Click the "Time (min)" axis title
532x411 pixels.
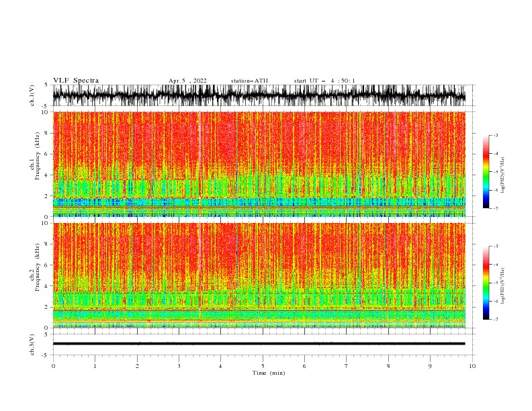pyautogui.click(x=269, y=373)
